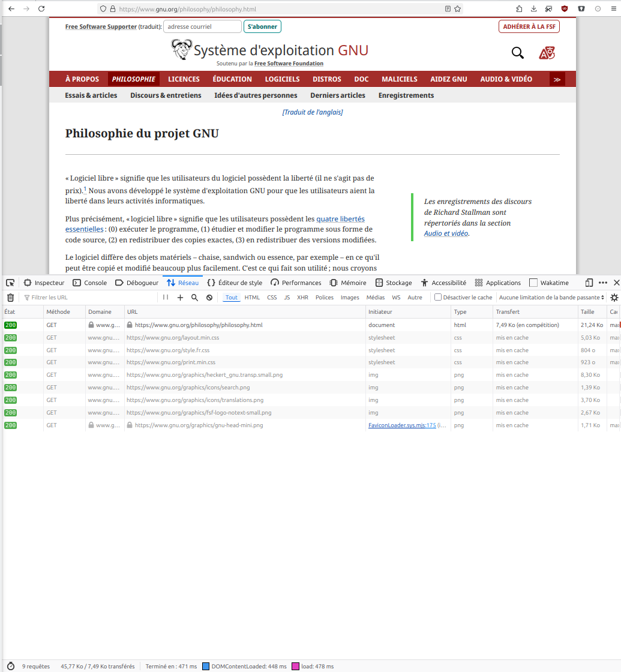Go back using the browser back arrow

[11, 8]
